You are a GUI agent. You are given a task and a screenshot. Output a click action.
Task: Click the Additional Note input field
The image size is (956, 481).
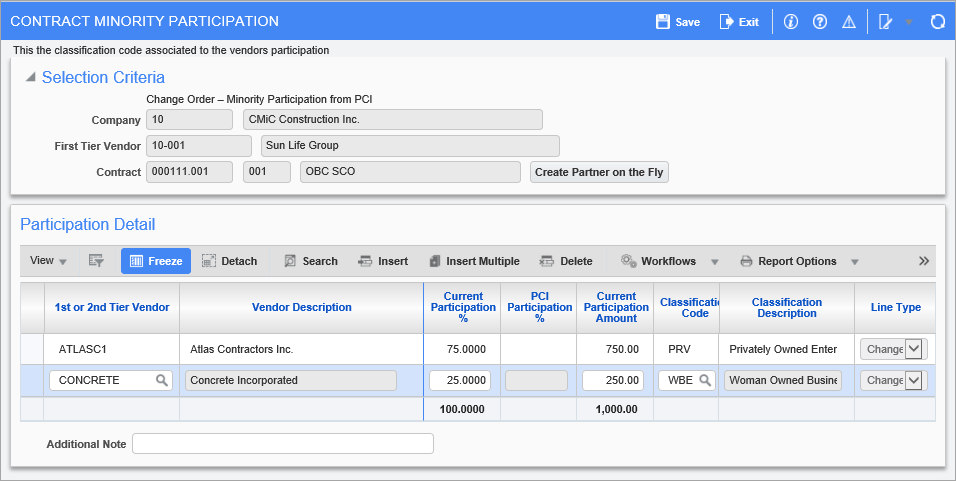tap(283, 444)
